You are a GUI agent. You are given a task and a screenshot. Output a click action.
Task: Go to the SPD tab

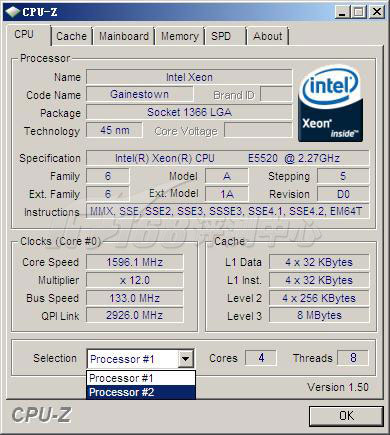(221, 36)
